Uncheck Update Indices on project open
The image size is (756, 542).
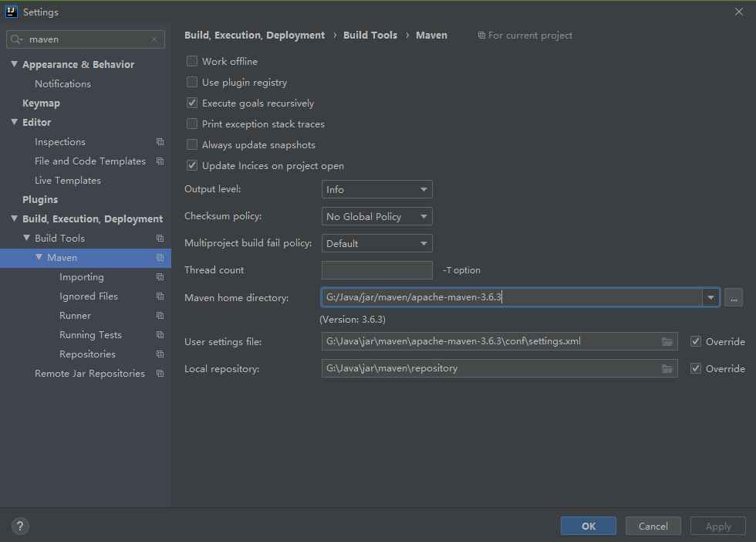click(192, 165)
